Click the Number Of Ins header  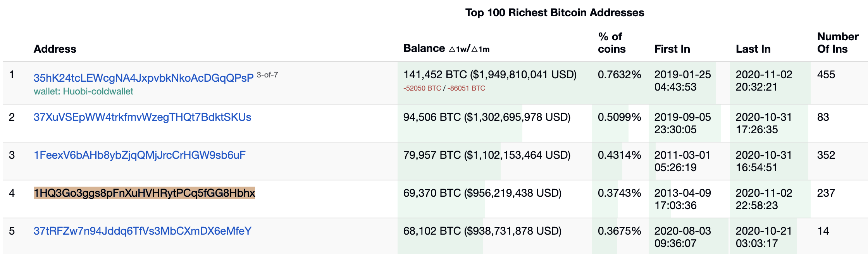pos(838,43)
